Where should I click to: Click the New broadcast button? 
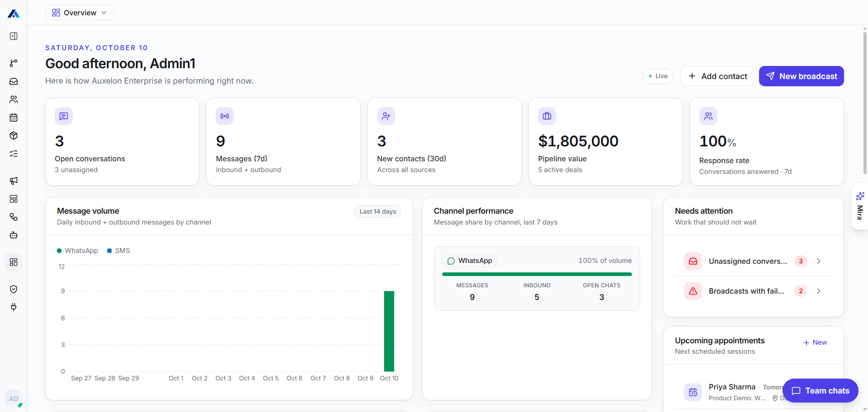pyautogui.click(x=801, y=76)
